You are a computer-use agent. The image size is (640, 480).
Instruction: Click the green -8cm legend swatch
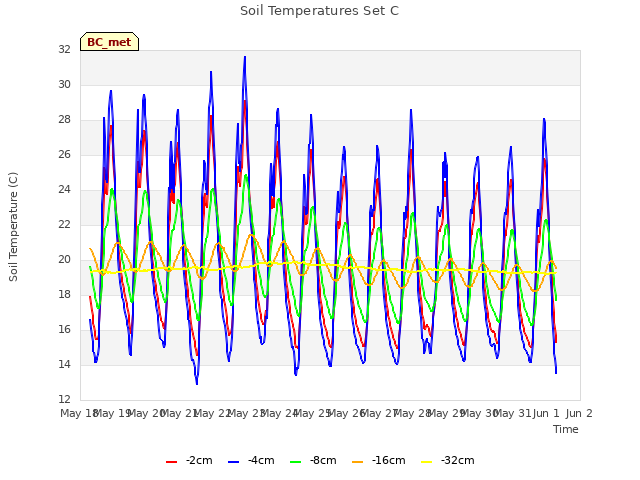point(296,462)
